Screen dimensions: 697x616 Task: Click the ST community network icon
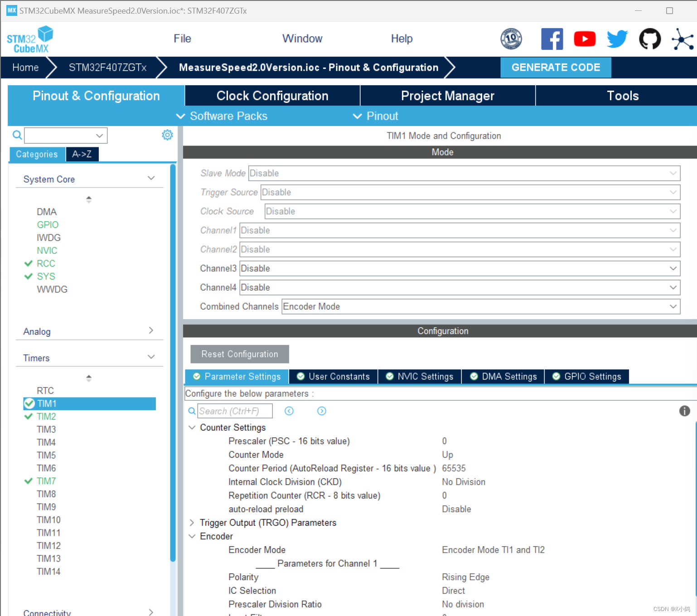click(682, 39)
